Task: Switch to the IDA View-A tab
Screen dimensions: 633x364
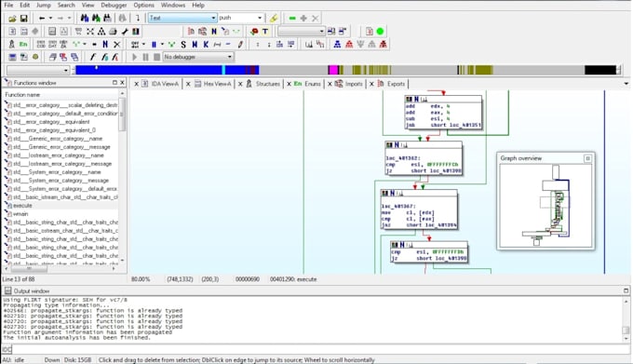Action: 160,84
